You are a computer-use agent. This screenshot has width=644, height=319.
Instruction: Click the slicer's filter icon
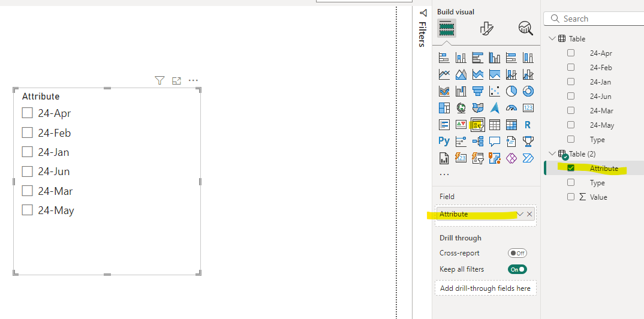click(160, 80)
